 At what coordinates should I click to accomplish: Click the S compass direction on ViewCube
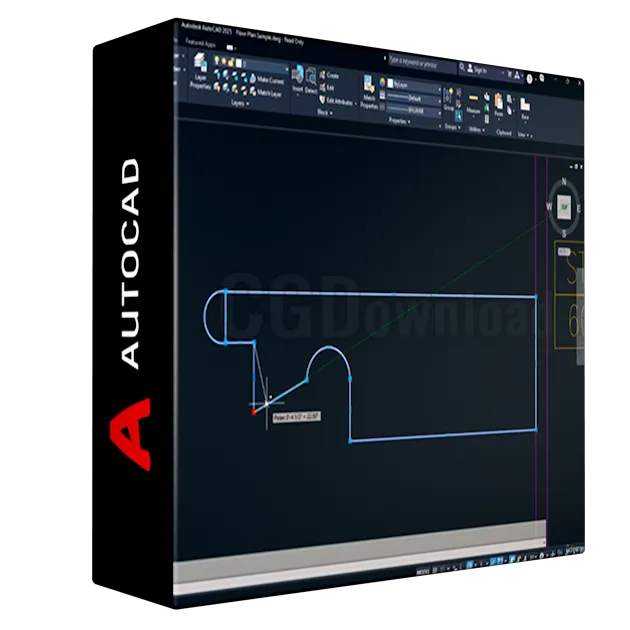tap(564, 234)
